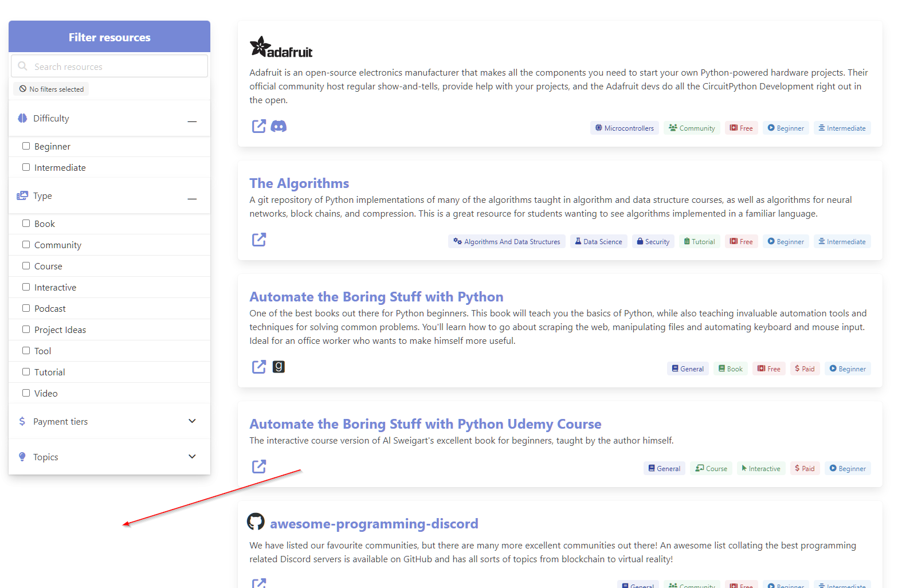
Task: Click Interactive tag on Udemy card
Action: point(761,468)
